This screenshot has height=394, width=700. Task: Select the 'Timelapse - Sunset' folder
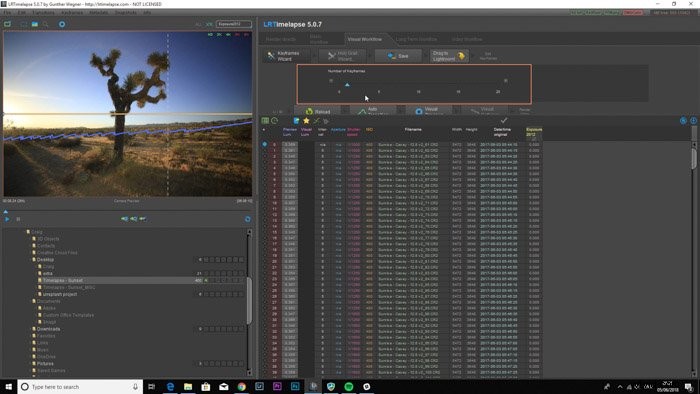[x=62, y=280]
